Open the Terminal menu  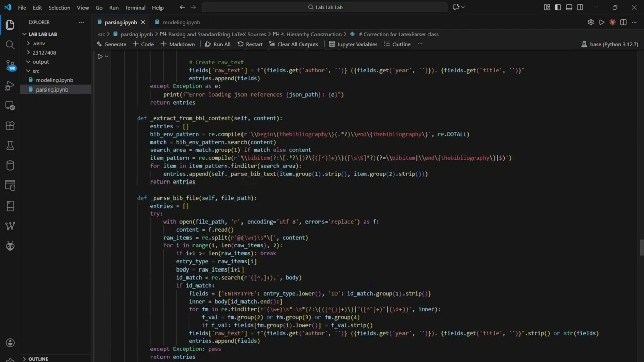point(135,8)
